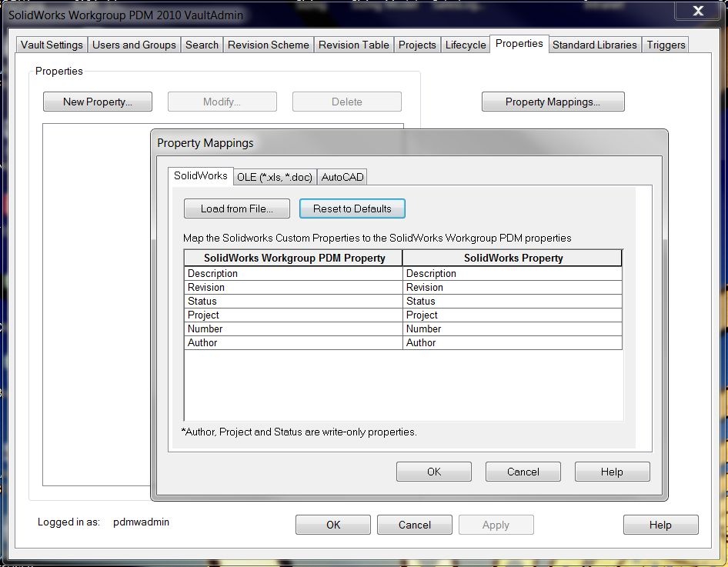
Task: Select Status cell in SolidWorks Property column
Action: click(x=513, y=301)
